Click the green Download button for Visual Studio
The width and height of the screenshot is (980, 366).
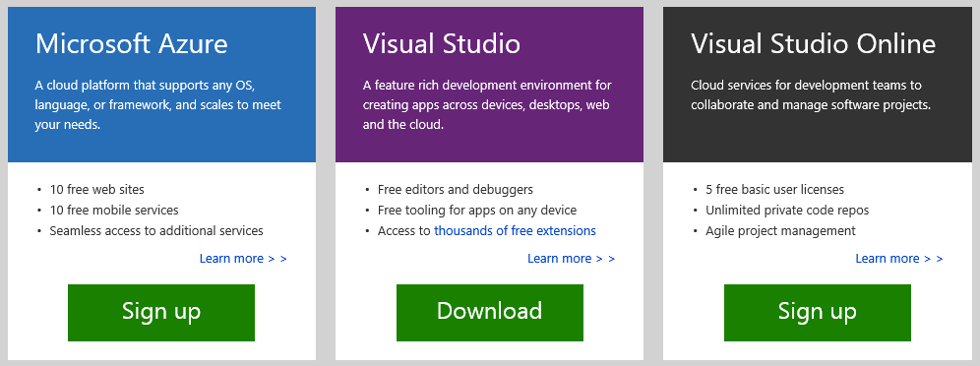489,313
